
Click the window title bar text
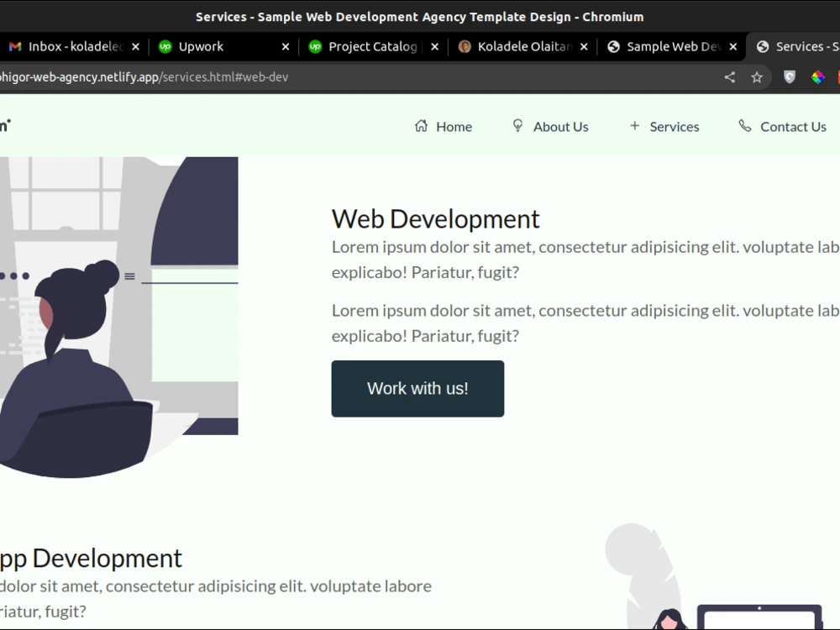(x=419, y=17)
